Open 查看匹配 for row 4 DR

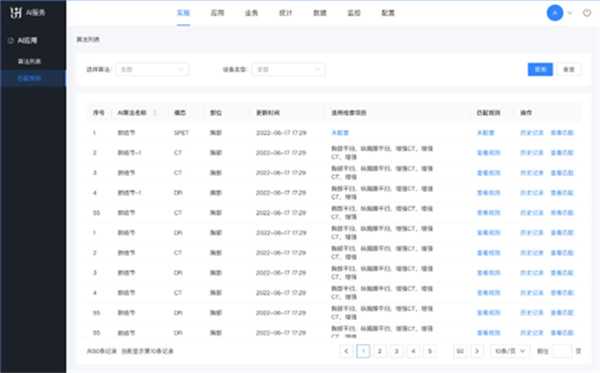pyautogui.click(x=562, y=193)
